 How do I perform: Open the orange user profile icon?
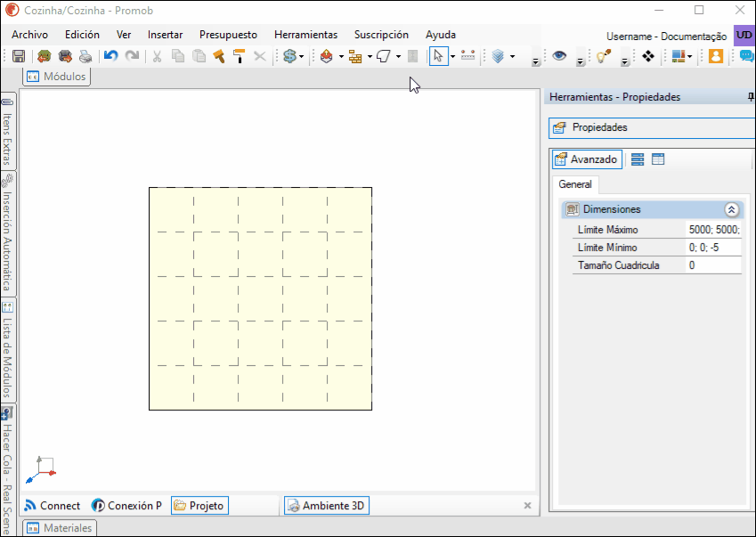(716, 56)
